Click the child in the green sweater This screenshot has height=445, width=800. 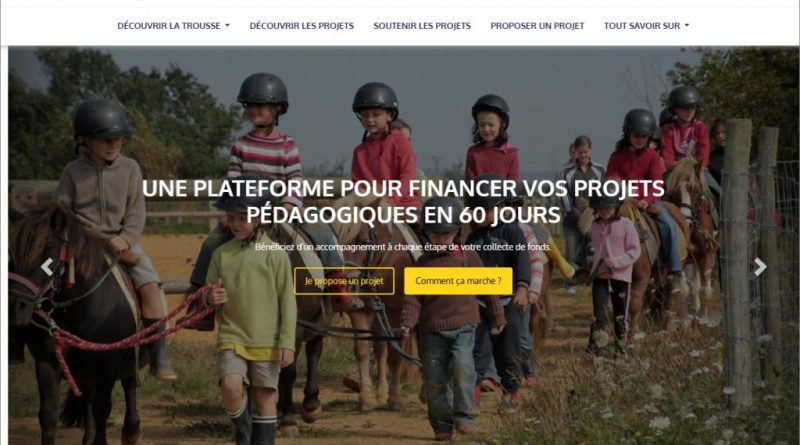click(252, 316)
